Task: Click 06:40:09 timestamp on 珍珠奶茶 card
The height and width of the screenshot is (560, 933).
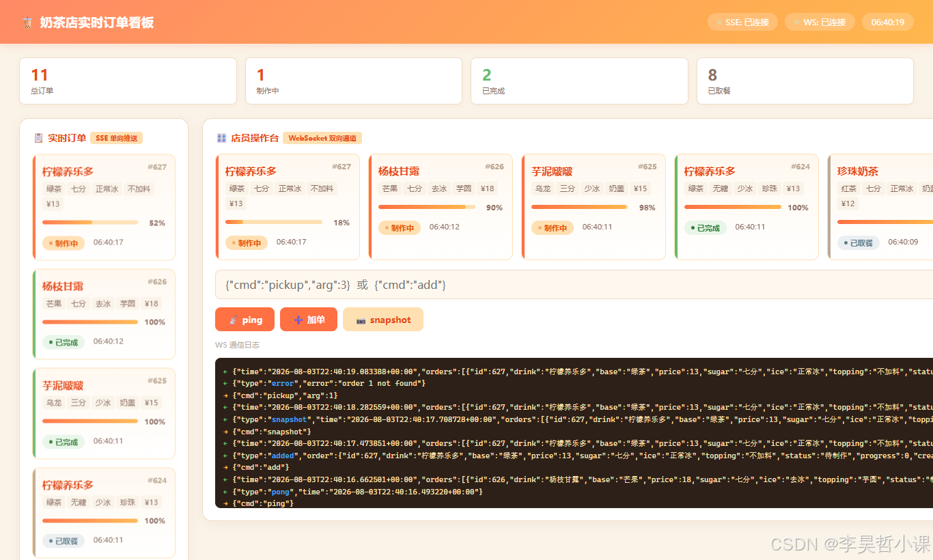Action: pos(903,242)
